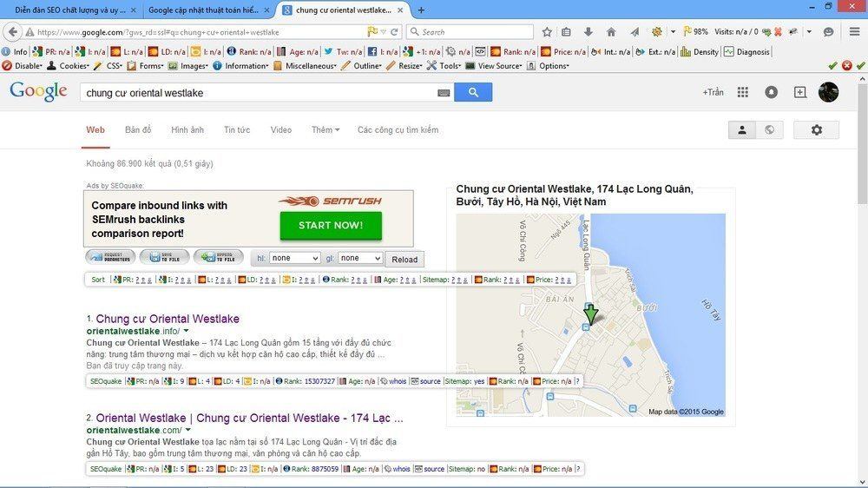Open the bookmarks list icon in Firefox toolbar
The width and height of the screenshot is (868, 488).
566,32
